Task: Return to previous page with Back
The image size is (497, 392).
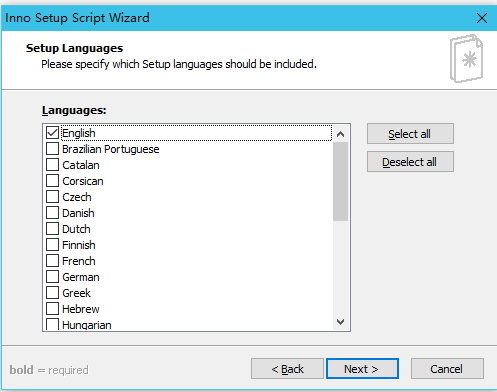Action: tap(287, 369)
